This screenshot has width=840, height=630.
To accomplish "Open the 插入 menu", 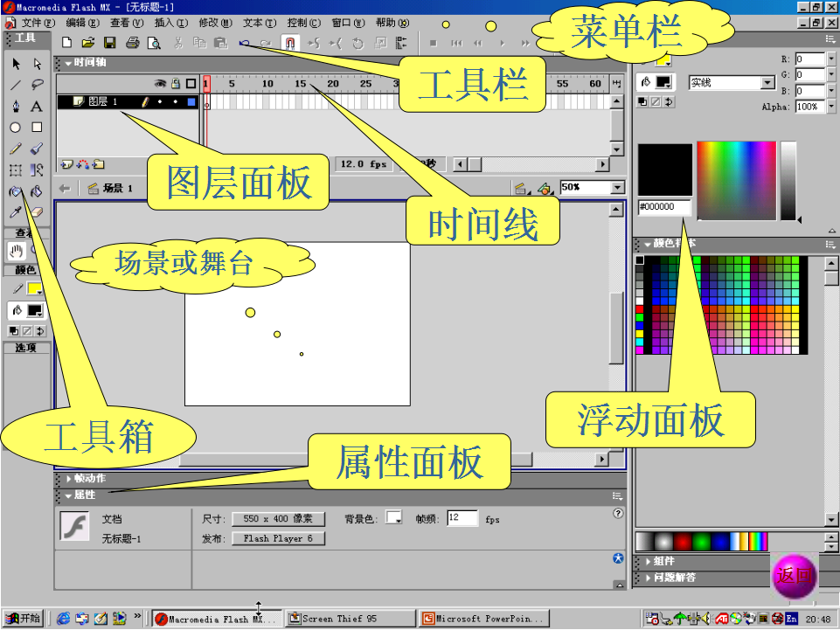I will click(171, 23).
